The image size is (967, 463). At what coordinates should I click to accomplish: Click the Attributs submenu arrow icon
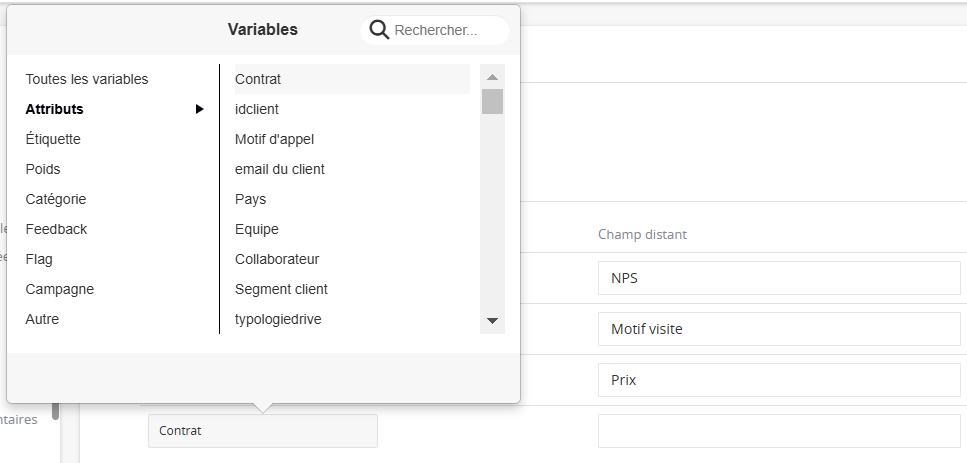(x=199, y=109)
